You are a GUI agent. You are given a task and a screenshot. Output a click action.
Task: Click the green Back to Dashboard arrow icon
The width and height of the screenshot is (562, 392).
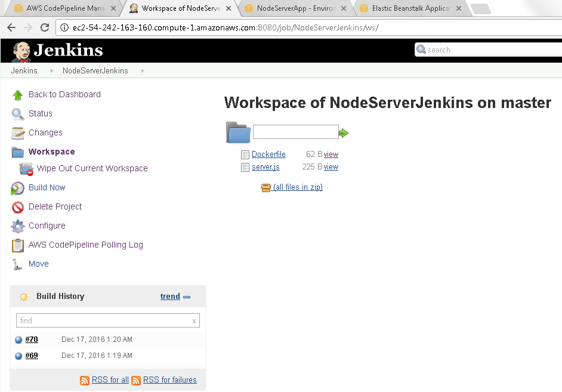coord(17,95)
